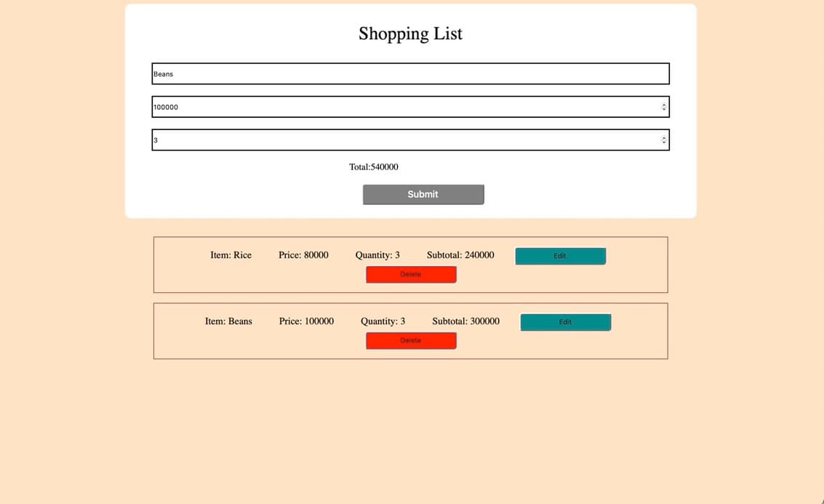This screenshot has width=824, height=504.
Task: Click the 'Subtotal: 300000' value
Action: coord(465,321)
